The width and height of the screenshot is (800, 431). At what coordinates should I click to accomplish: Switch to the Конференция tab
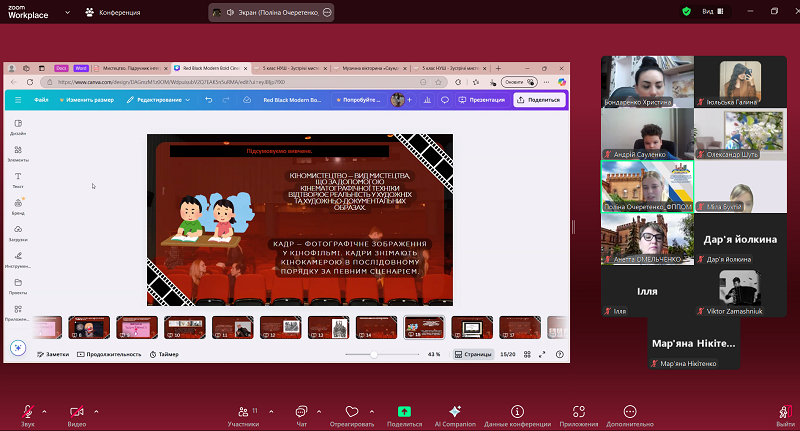click(113, 12)
